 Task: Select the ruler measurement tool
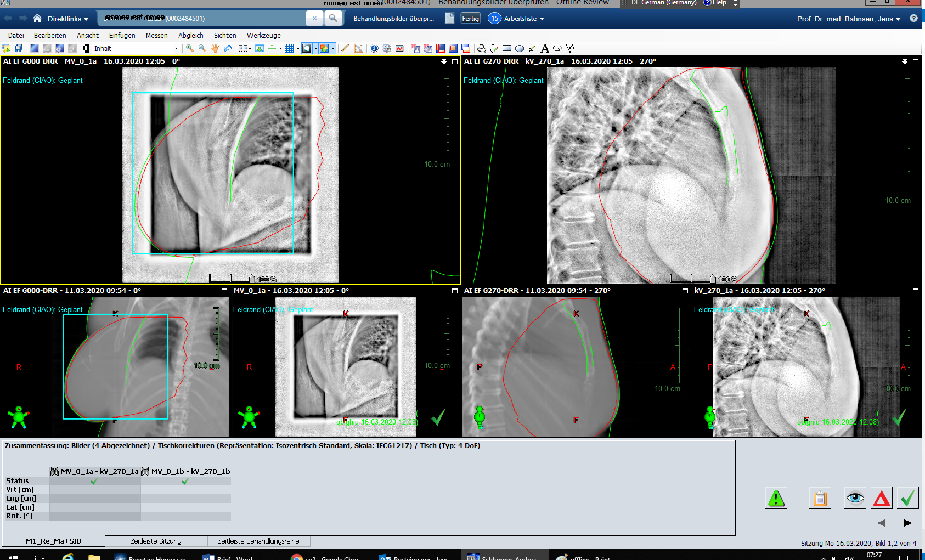345,48
